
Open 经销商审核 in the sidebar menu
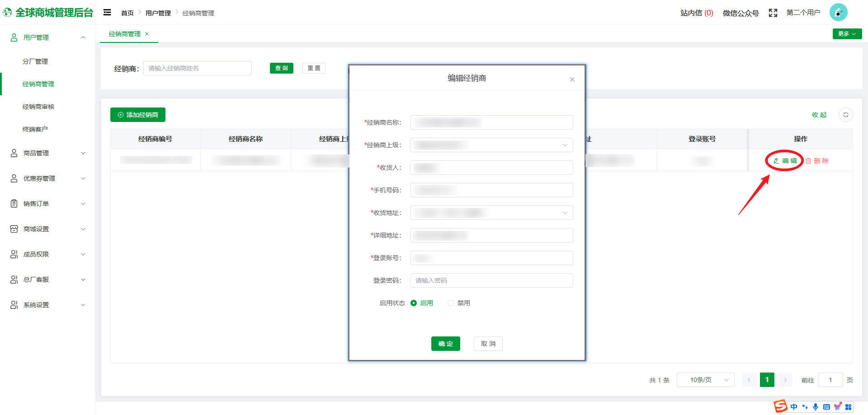tap(38, 106)
